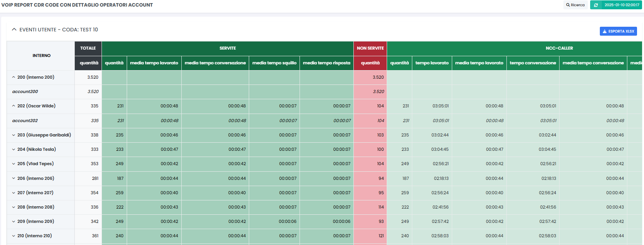Expand the 207 (Interno 207) row
Image resolution: width=644 pixels, height=245 pixels.
(x=14, y=193)
